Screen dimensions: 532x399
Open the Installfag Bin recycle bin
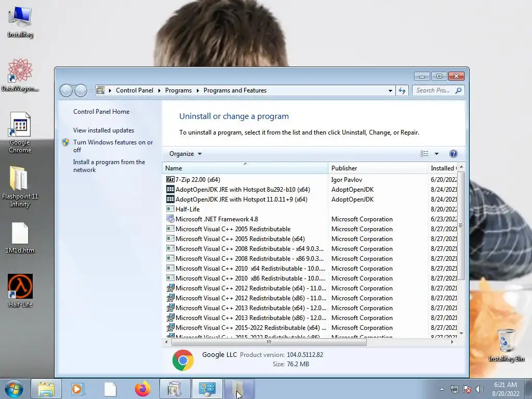506,345
